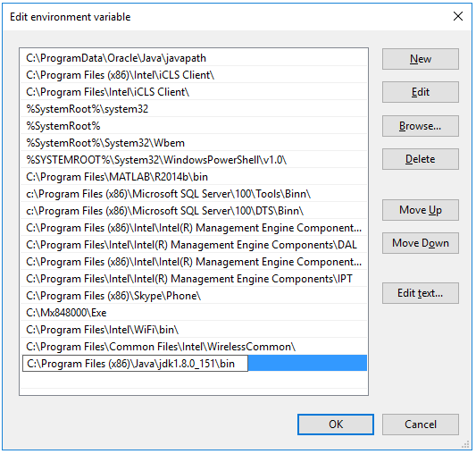Open Browse... folder dialog
The image size is (476, 454).
click(x=420, y=126)
